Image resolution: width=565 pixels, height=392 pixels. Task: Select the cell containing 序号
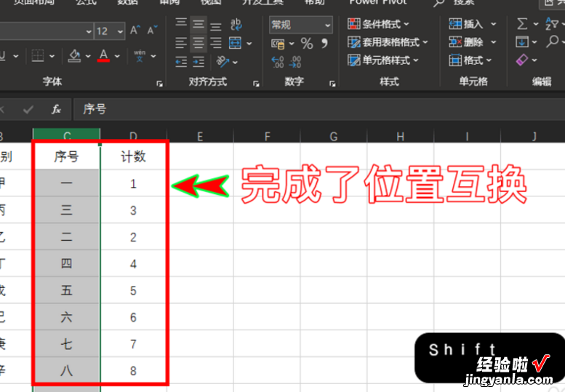(x=66, y=156)
